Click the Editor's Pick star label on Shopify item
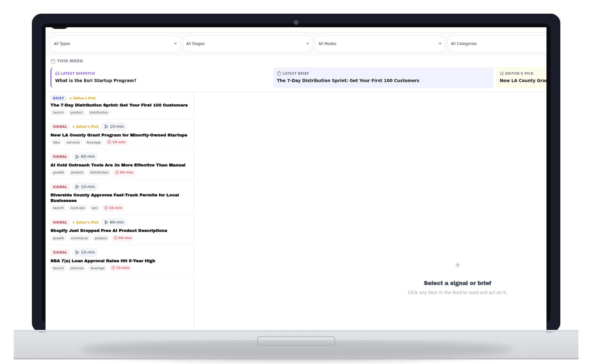This screenshot has width=592, height=364. point(85,222)
